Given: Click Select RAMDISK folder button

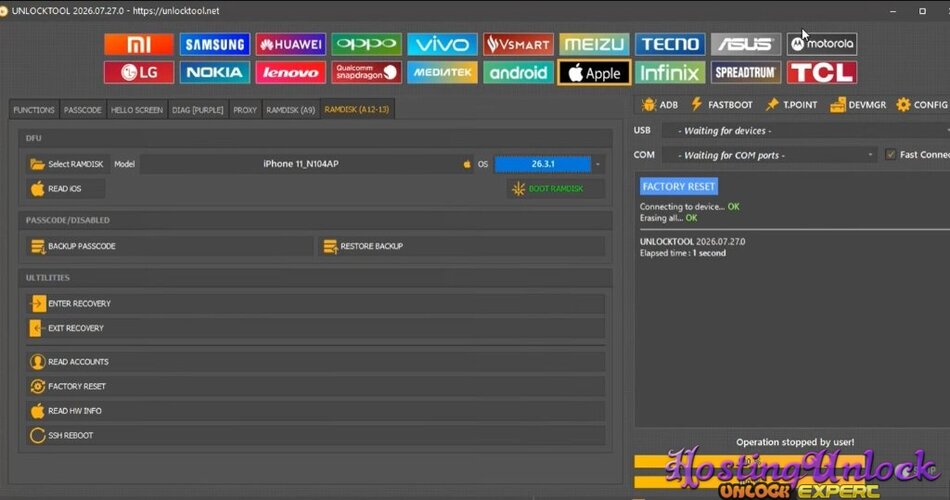Looking at the screenshot, I should tap(67, 164).
